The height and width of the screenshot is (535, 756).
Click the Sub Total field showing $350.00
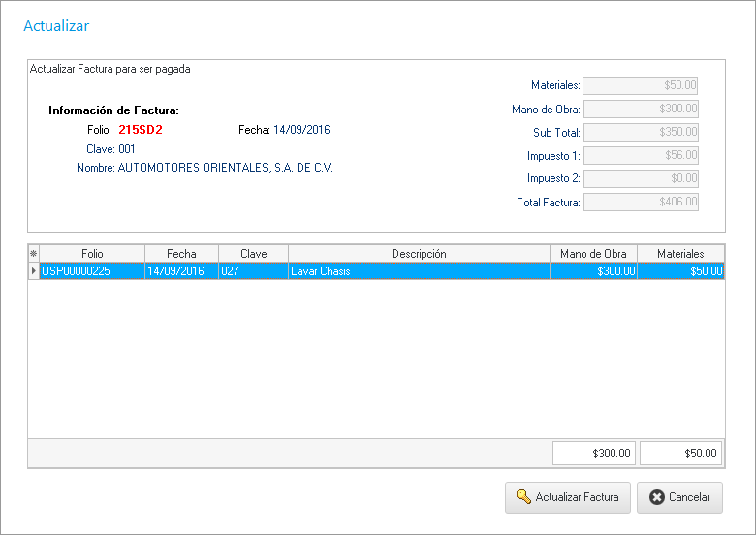(641, 132)
